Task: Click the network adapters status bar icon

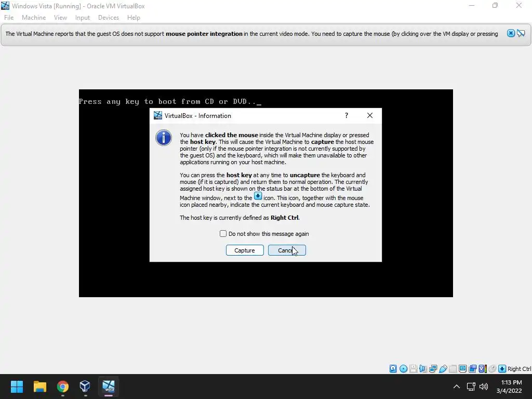Action: (x=433, y=368)
